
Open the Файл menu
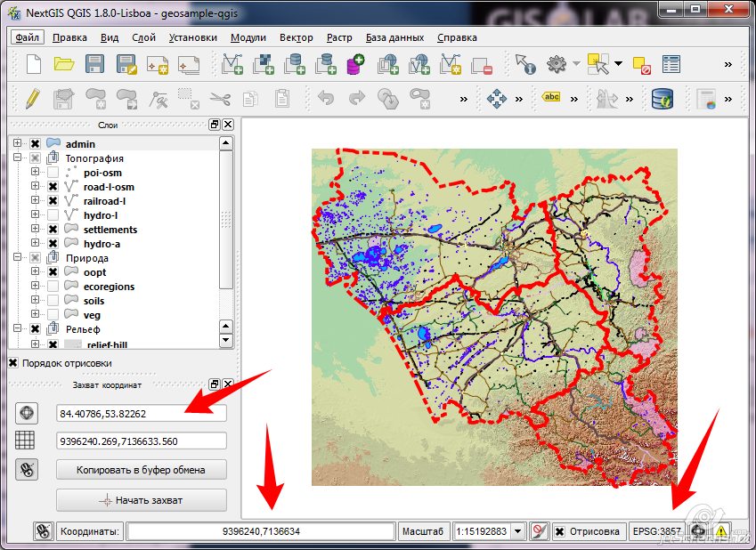point(28,37)
